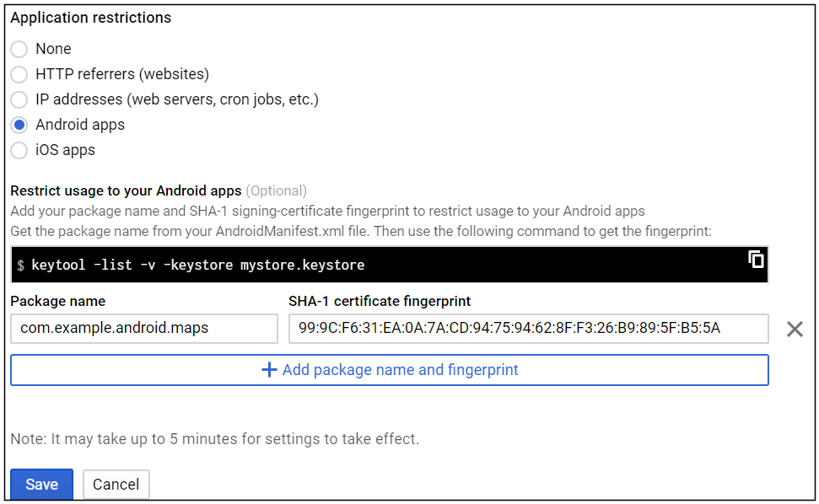The image size is (819, 504).
Task: Switch restriction to iOS apps
Action: point(19,150)
